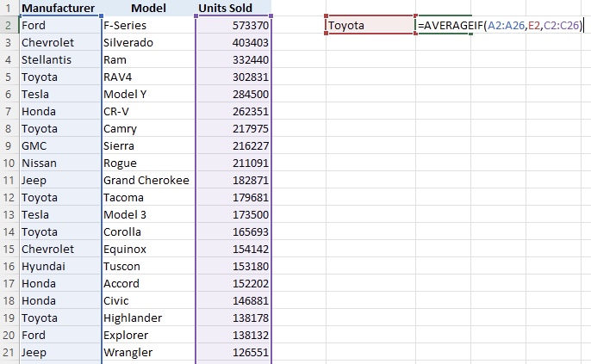Click the Grand Cherokee model cell

tap(148, 181)
